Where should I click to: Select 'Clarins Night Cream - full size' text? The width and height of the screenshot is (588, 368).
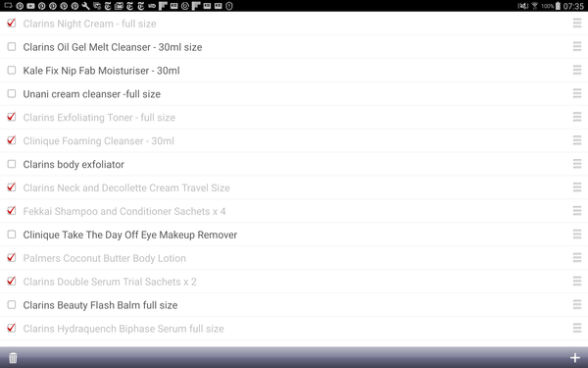tap(89, 24)
